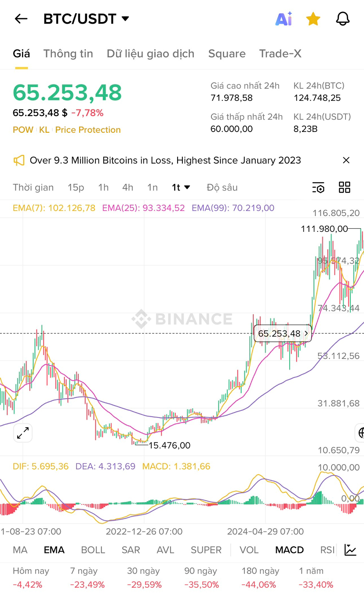
Task: Tap 24h low value 60.000,00
Action: tap(232, 129)
